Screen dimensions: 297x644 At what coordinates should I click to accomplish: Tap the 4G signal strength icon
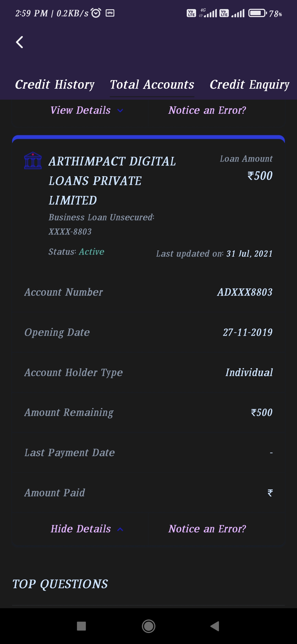tap(209, 13)
